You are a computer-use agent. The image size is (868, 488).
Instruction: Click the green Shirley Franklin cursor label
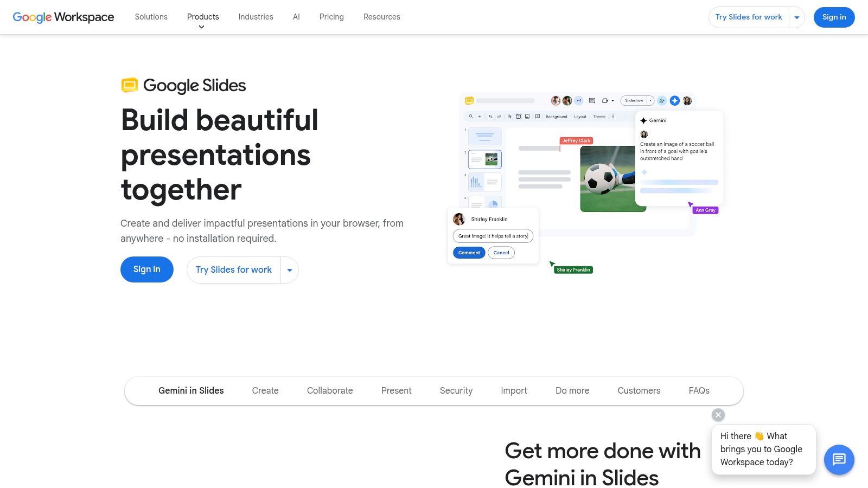click(x=573, y=270)
